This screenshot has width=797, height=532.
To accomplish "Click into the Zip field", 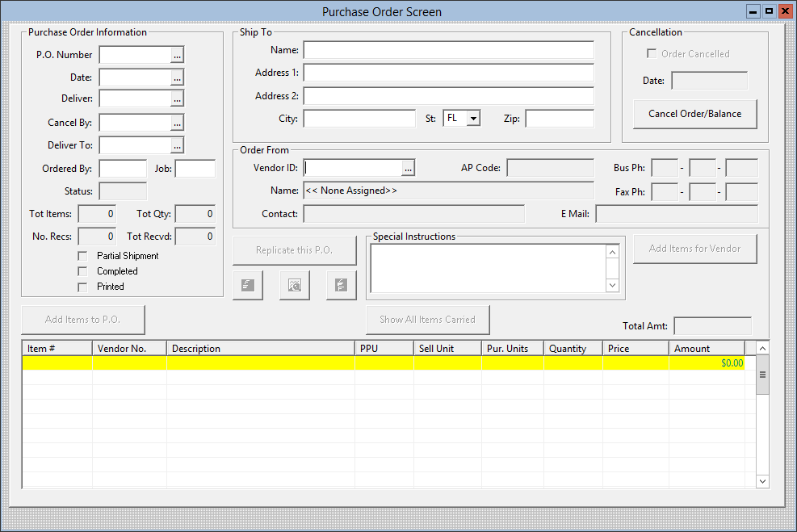I will (x=560, y=119).
